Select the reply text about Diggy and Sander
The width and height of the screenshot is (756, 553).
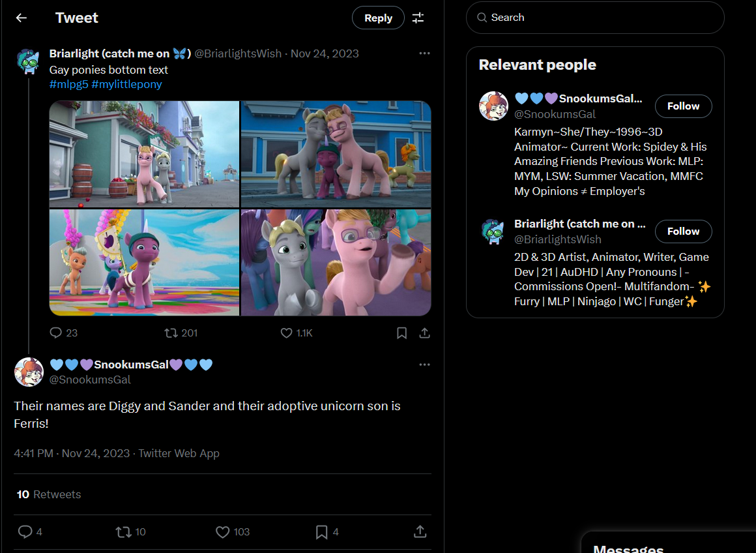click(207, 415)
